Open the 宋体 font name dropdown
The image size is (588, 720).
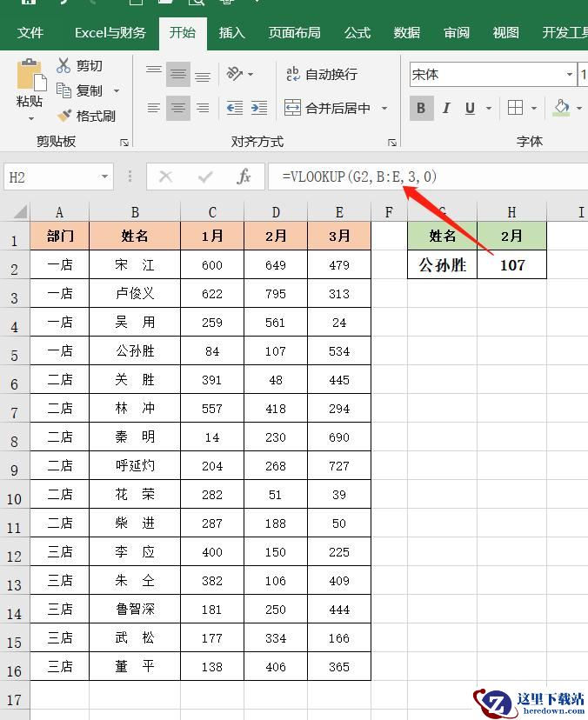(570, 75)
